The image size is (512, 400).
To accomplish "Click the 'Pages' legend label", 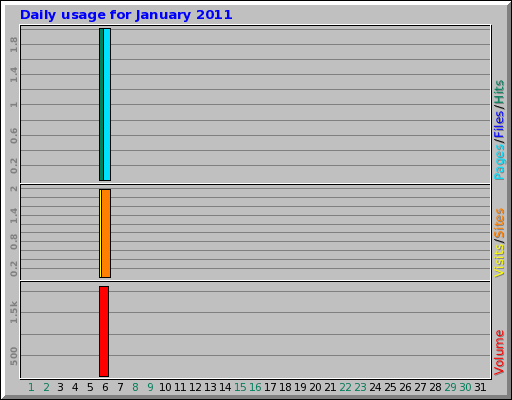I will point(499,163).
